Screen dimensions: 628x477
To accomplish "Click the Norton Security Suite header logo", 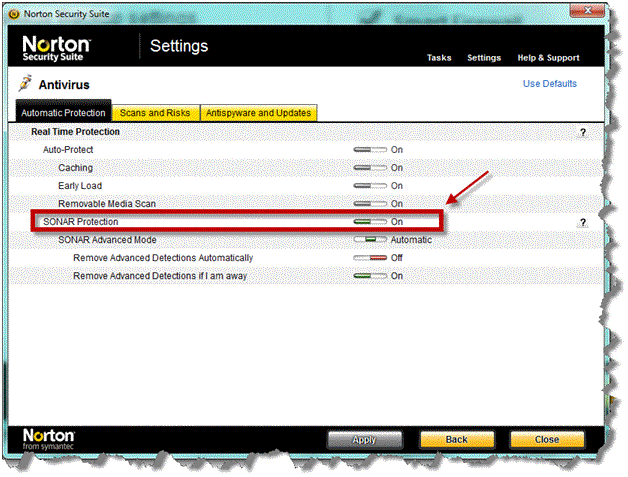I will (56, 48).
